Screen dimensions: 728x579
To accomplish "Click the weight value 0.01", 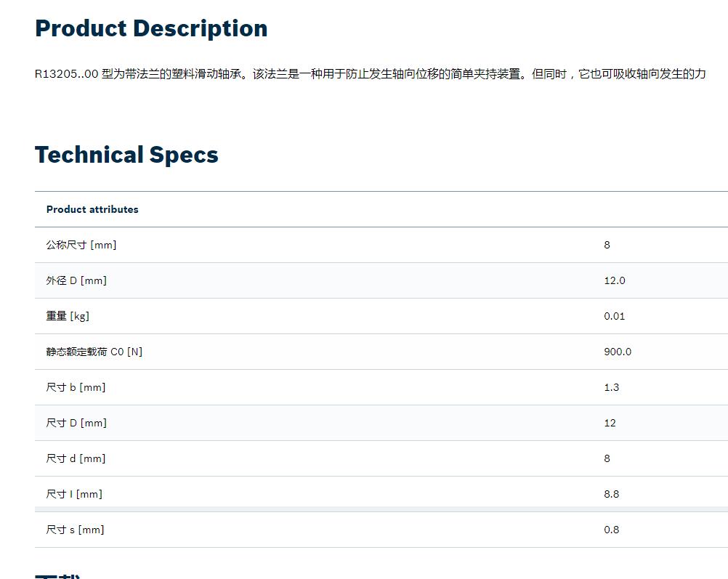I will point(614,316).
